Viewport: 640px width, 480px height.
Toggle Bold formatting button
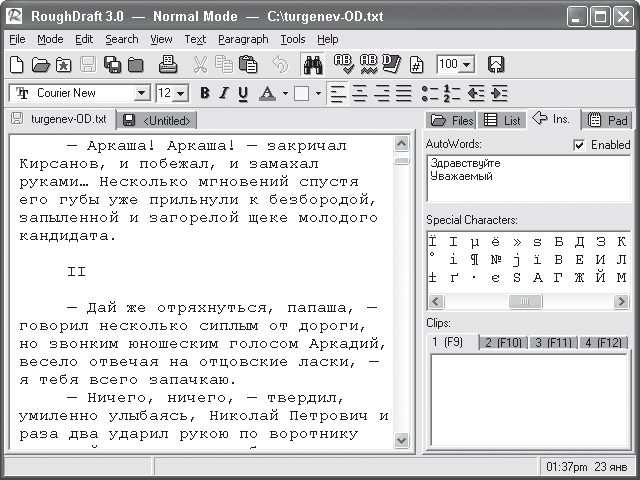205,93
